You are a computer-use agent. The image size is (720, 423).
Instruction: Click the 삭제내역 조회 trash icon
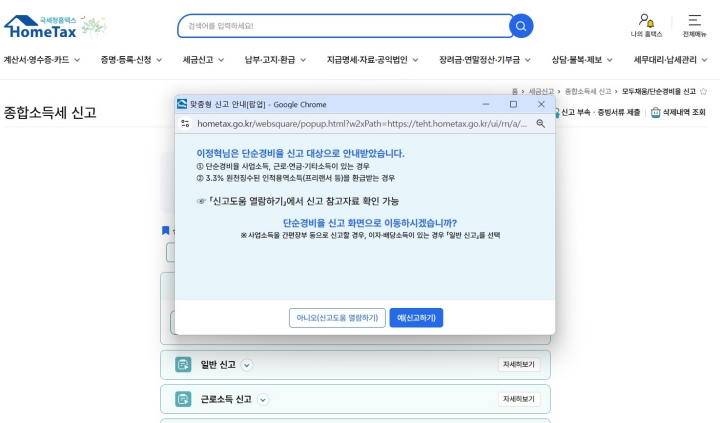(656, 112)
